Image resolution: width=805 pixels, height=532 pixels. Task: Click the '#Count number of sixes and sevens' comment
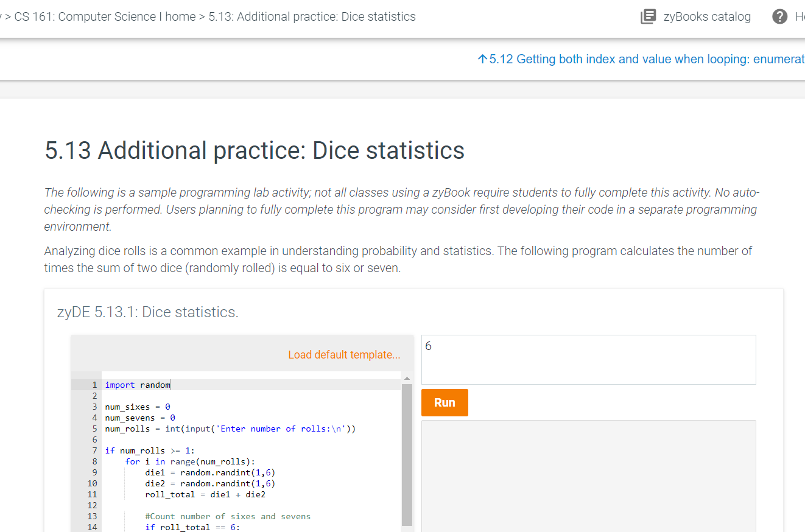pos(228,516)
